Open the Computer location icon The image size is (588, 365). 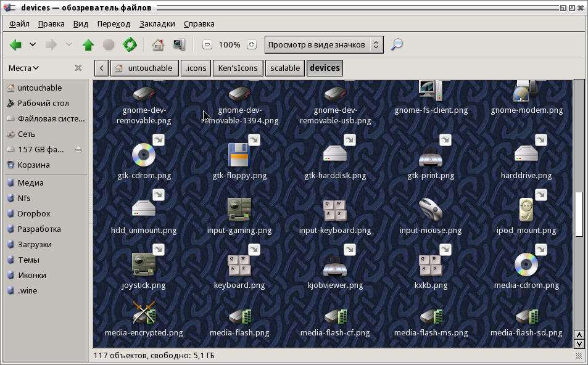pos(179,45)
